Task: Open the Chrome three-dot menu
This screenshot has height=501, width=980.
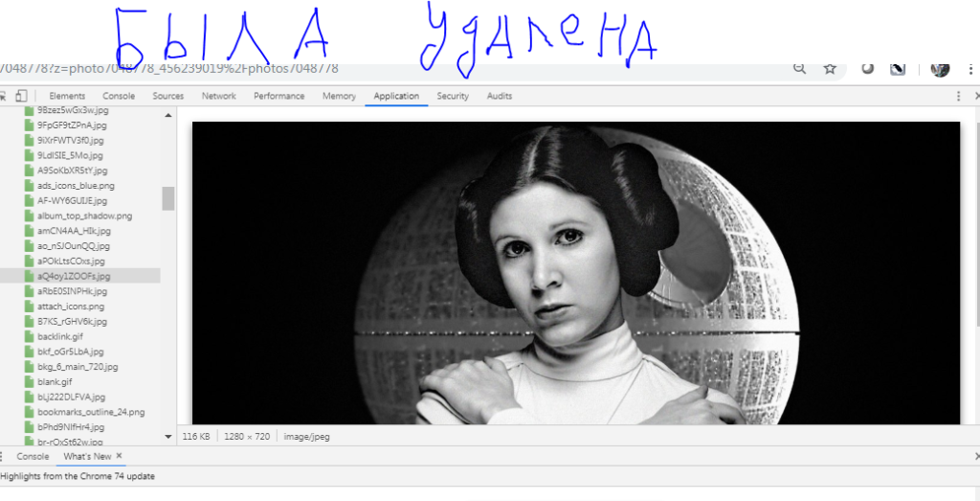Action: [971, 69]
